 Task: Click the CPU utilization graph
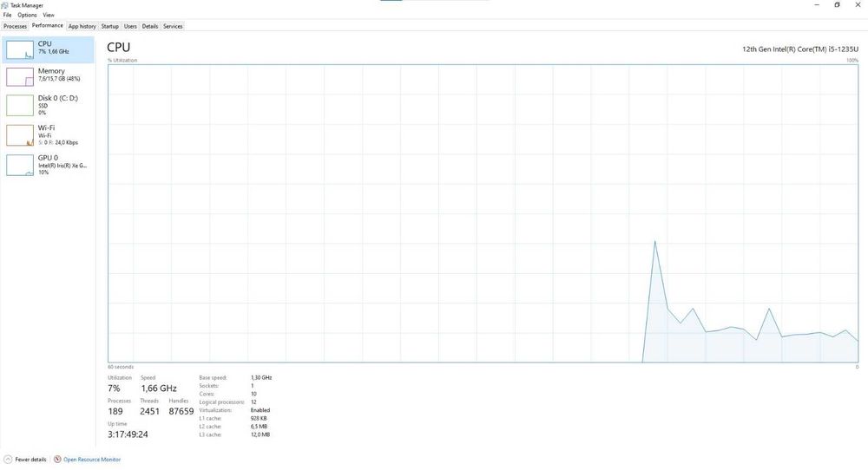(x=483, y=213)
